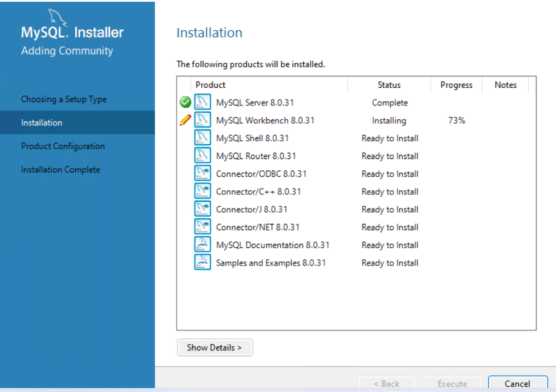
Task: Click the Connector/ODBC 8.0.31 product icon
Action: click(x=202, y=174)
